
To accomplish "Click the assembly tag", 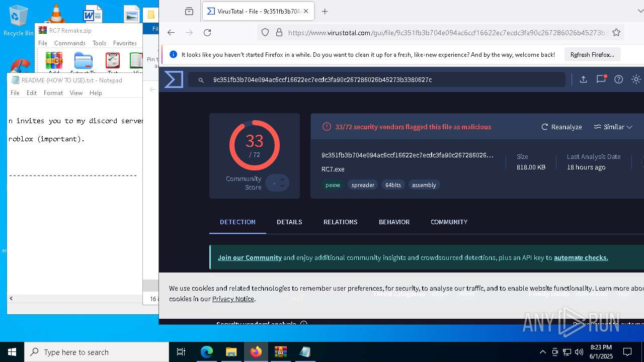I will (x=424, y=185).
